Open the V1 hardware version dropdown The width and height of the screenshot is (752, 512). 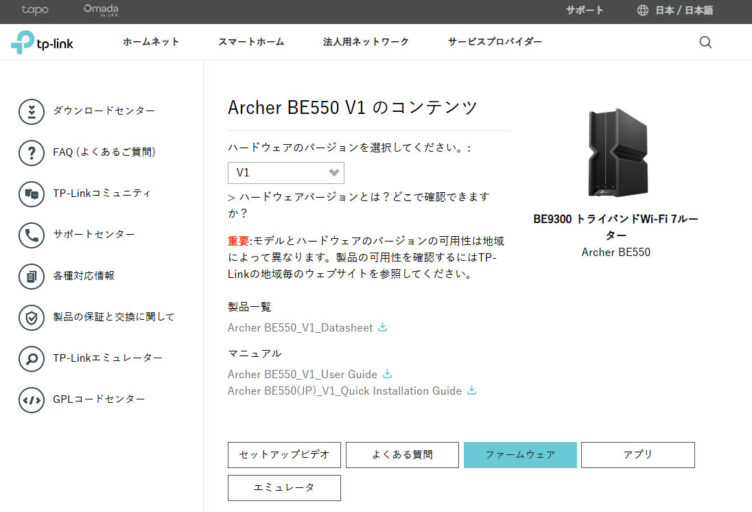[x=286, y=173]
